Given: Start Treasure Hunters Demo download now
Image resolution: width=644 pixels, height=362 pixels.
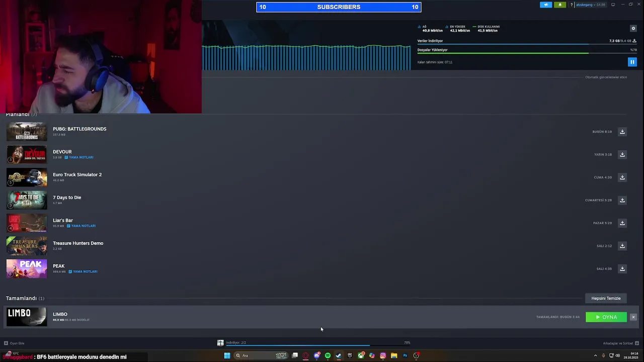Looking at the screenshot, I should tap(622, 246).
